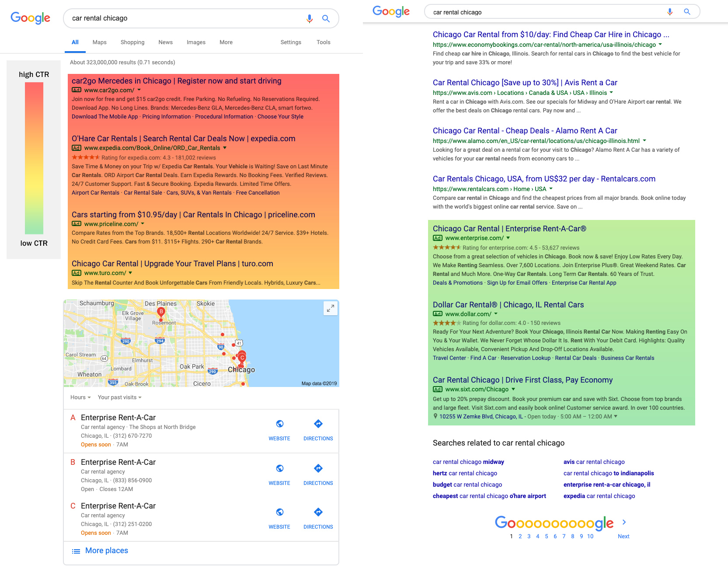Open the Hours filter dropdown

[x=80, y=397]
